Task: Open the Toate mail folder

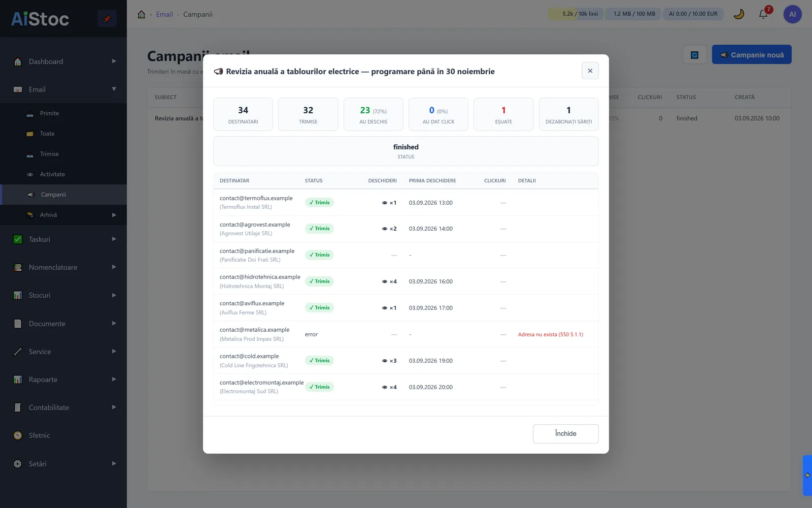Action: coord(63,134)
